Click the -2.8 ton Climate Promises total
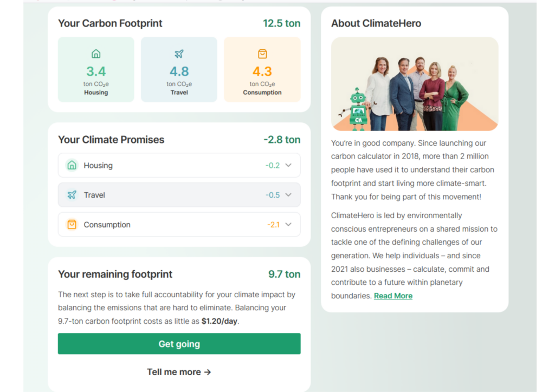The image size is (555, 392). pyautogui.click(x=282, y=140)
